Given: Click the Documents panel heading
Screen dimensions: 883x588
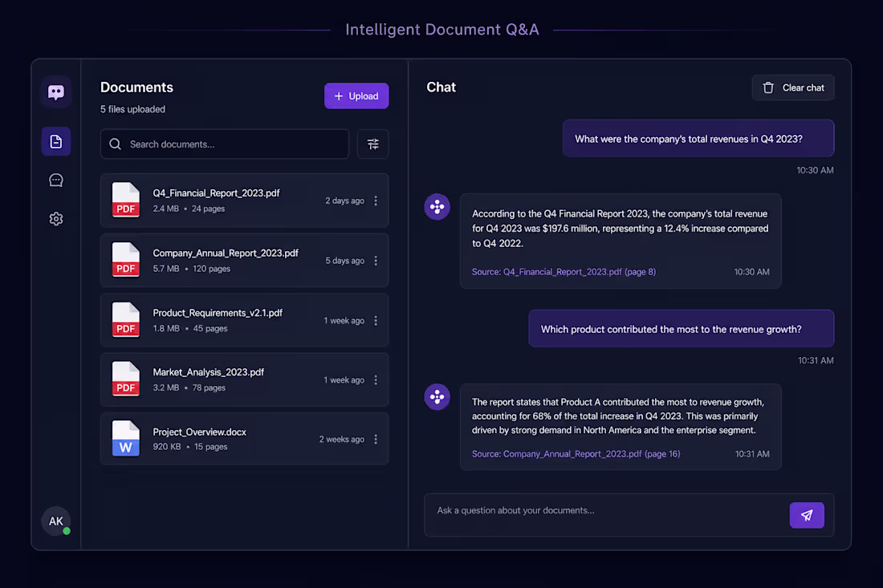Looking at the screenshot, I should point(136,87).
